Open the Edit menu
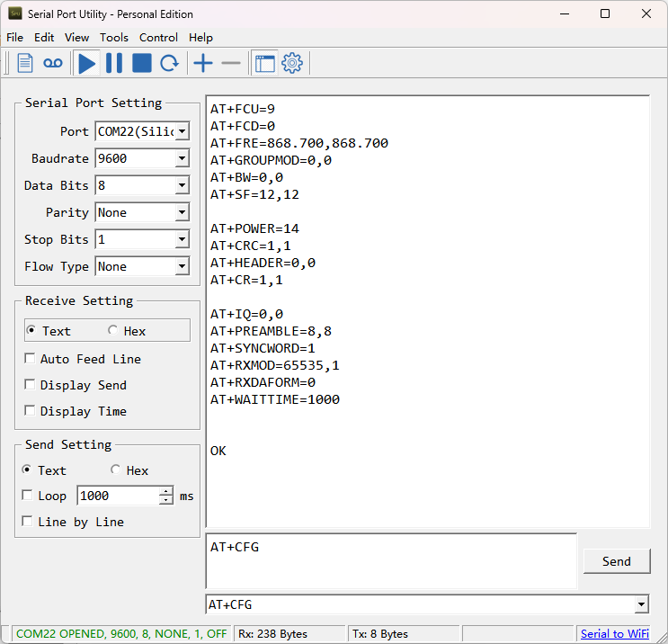Image resolution: width=668 pixels, height=644 pixels. (x=44, y=38)
